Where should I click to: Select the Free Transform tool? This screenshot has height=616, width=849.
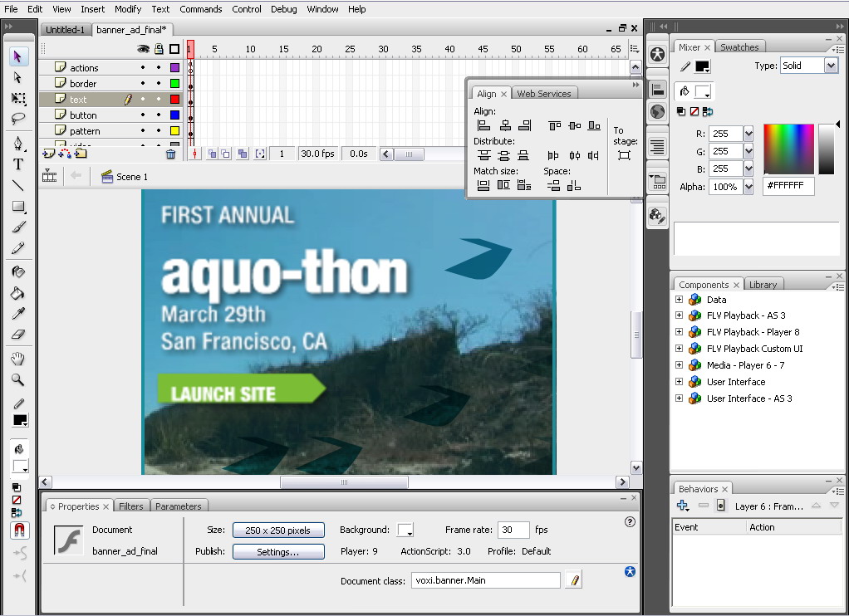point(18,98)
